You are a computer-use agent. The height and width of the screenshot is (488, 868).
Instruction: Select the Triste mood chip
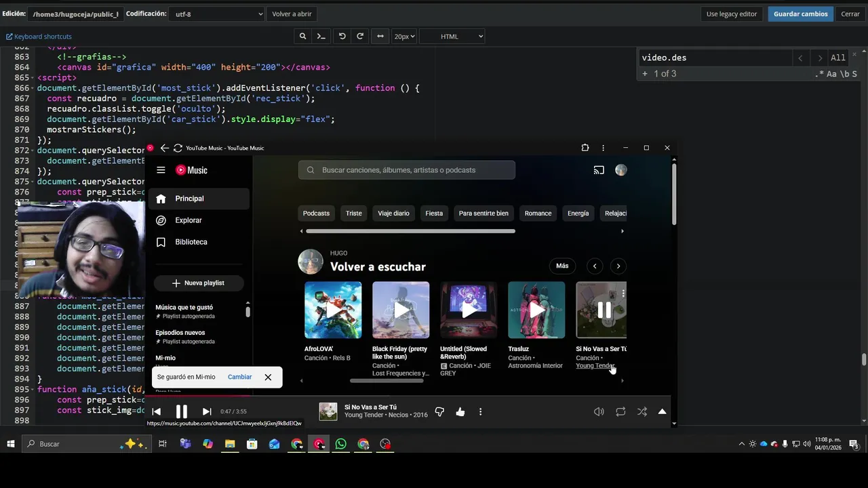pyautogui.click(x=354, y=213)
